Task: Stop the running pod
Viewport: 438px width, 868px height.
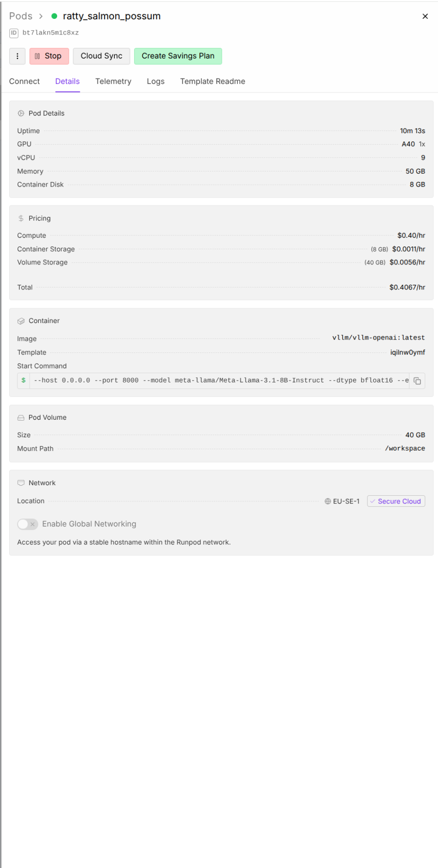Action: pos(49,56)
